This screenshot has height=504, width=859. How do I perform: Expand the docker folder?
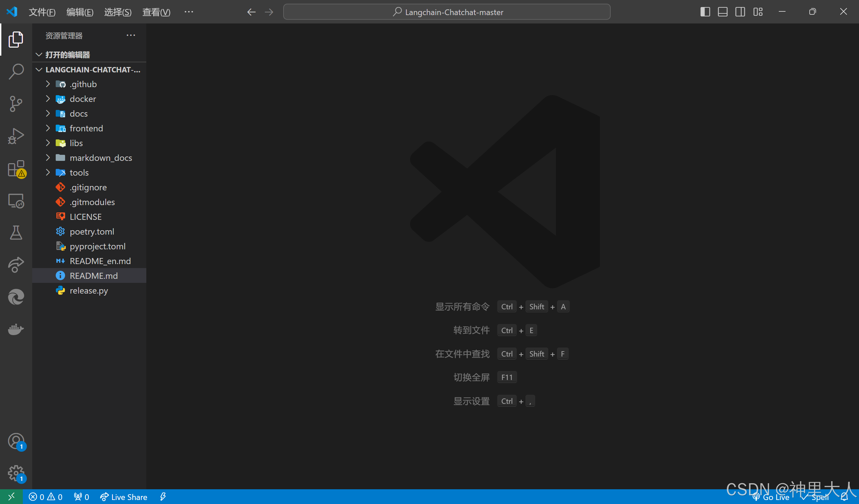(48, 99)
